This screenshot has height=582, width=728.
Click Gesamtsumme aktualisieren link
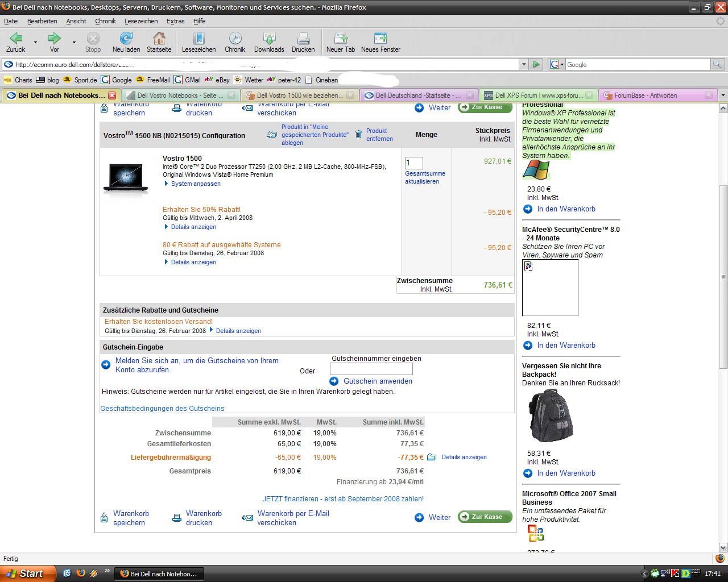425,177
